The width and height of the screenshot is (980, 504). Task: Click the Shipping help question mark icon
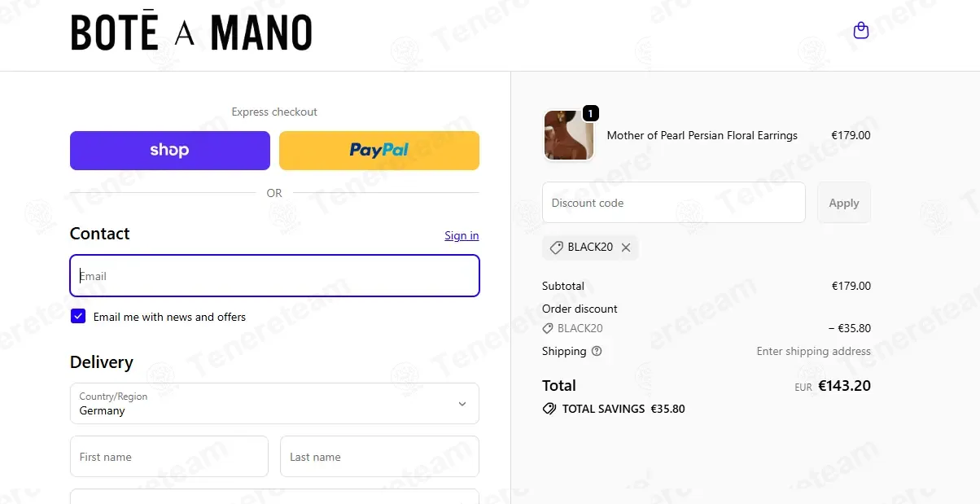597,351
